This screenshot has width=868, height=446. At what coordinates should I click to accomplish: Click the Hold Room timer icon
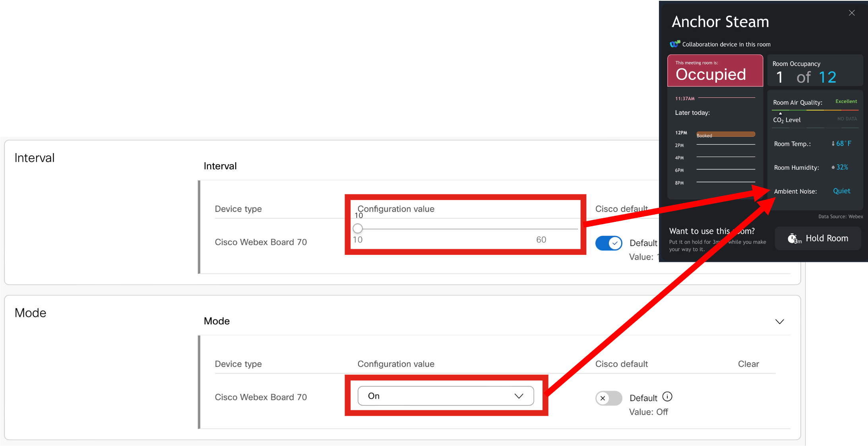[x=793, y=239]
